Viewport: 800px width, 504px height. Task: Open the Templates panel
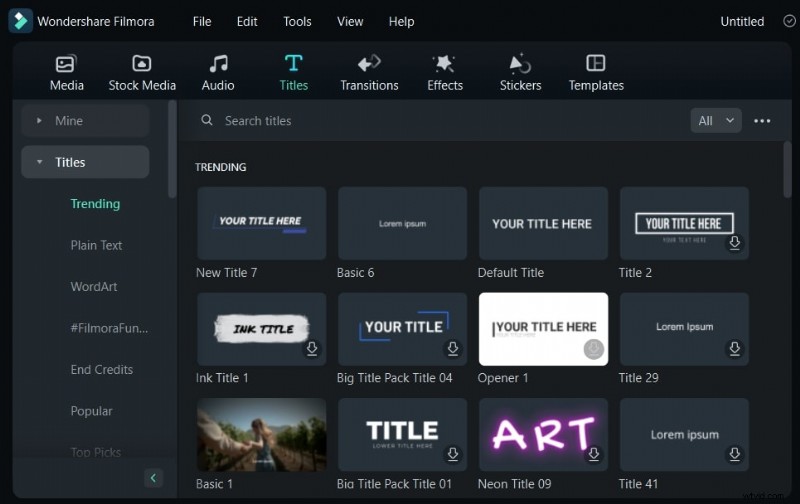tap(596, 64)
